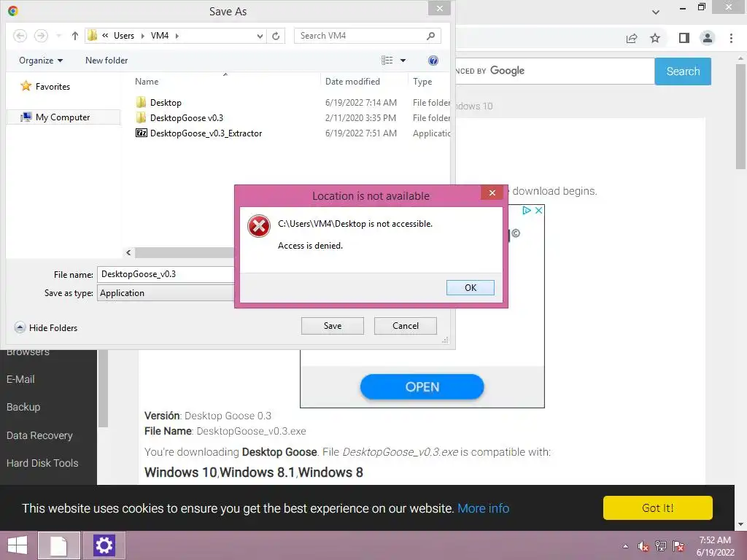Expand the address bar path dropdown
Viewport: 747px width, 560px height.
tap(260, 36)
